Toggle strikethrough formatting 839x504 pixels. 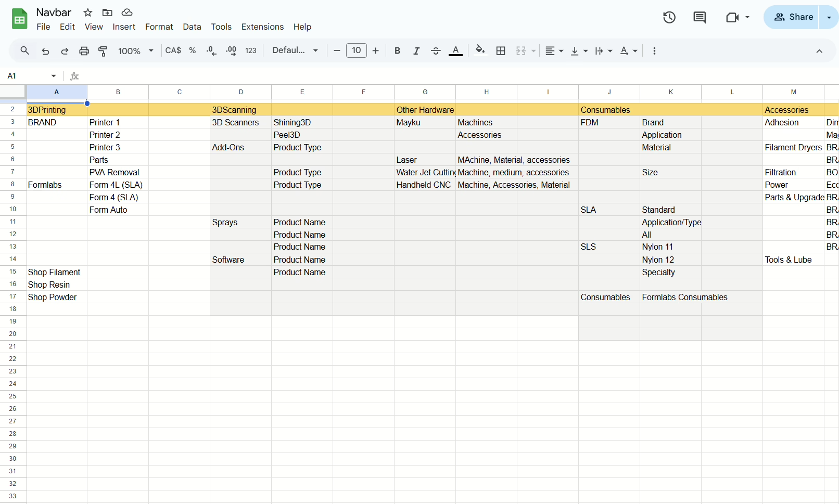coord(436,51)
